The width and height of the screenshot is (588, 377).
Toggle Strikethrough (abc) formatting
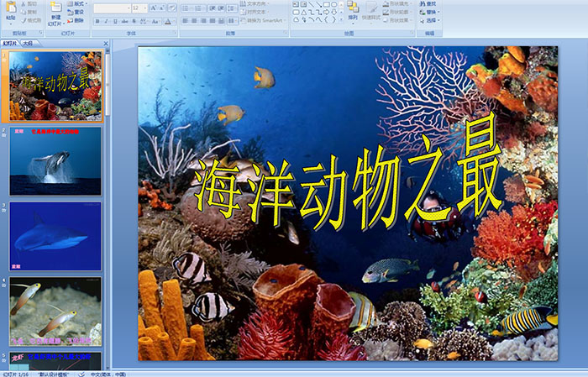124,21
